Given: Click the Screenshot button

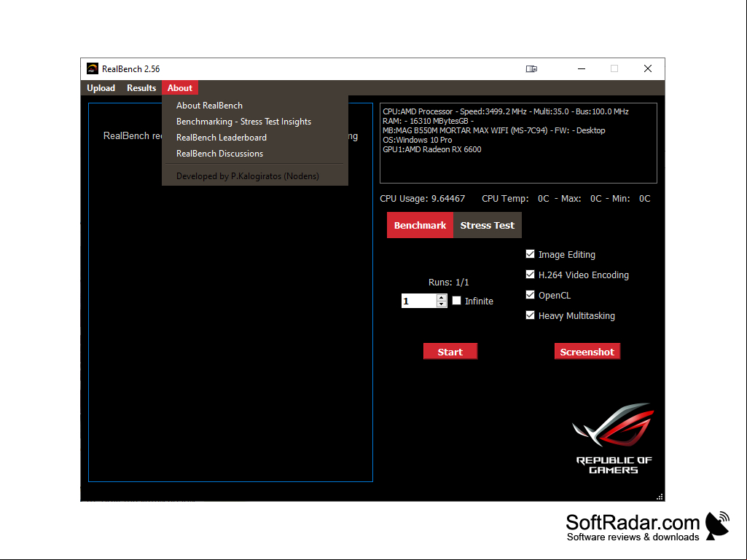Looking at the screenshot, I should coord(587,352).
